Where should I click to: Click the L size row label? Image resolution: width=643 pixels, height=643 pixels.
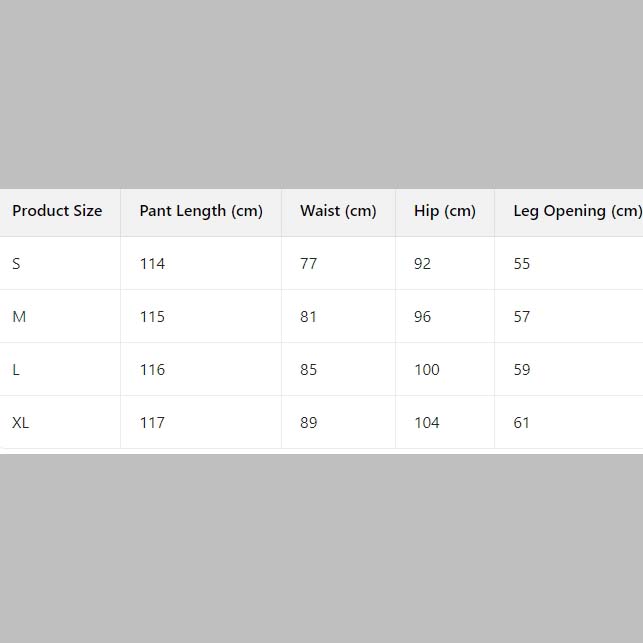(16, 370)
